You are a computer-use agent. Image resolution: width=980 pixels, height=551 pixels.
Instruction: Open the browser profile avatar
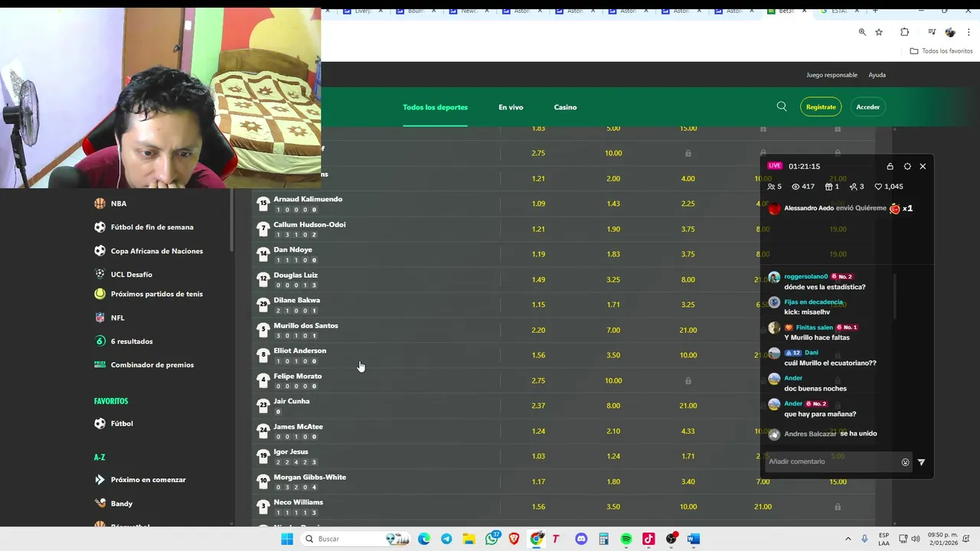coord(950,32)
